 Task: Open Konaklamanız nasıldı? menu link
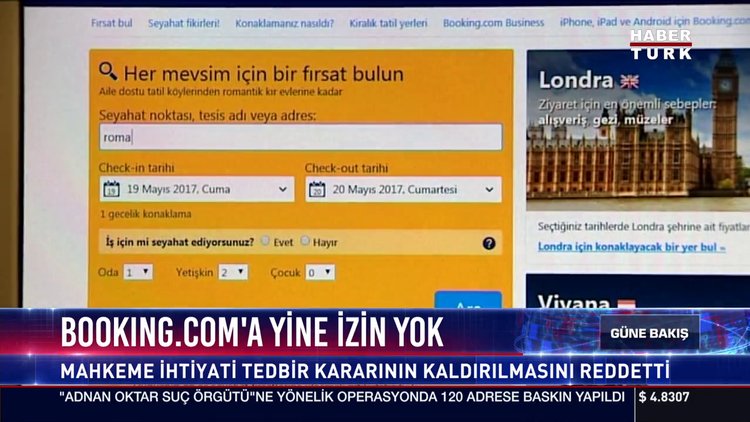click(x=284, y=23)
